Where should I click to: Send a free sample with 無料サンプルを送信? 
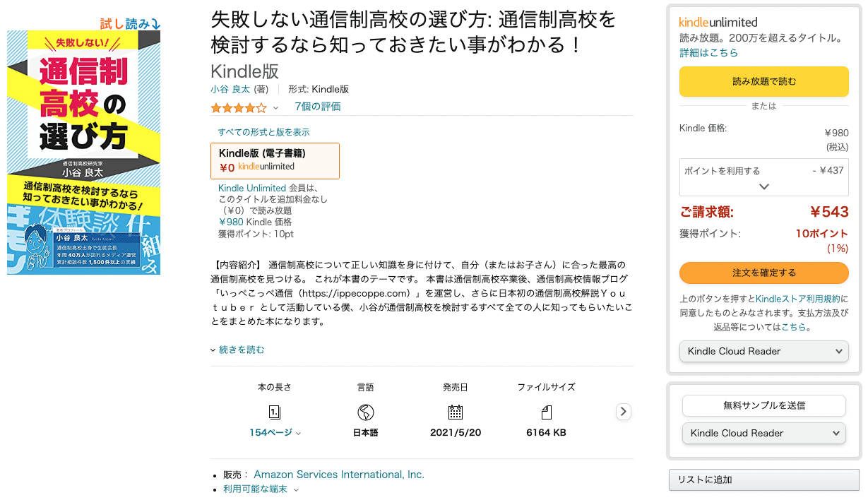[x=763, y=405]
